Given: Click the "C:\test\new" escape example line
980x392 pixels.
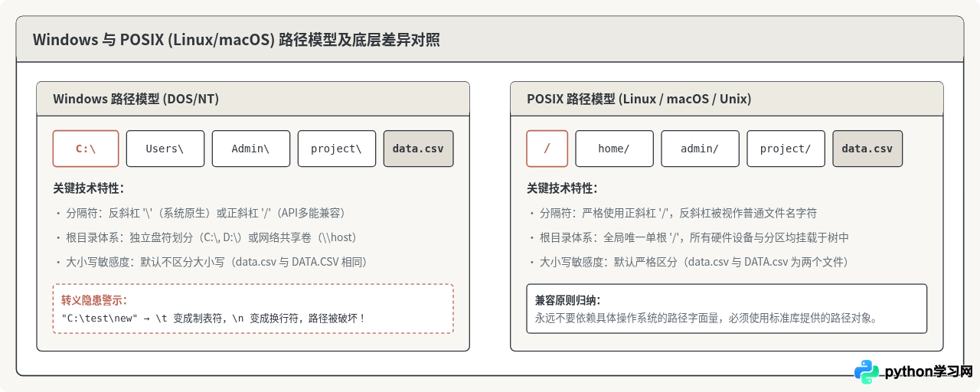Looking at the screenshot, I should point(214,317).
